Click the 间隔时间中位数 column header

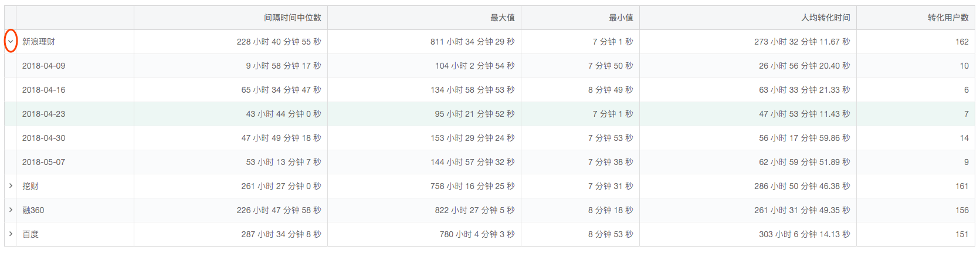point(292,18)
